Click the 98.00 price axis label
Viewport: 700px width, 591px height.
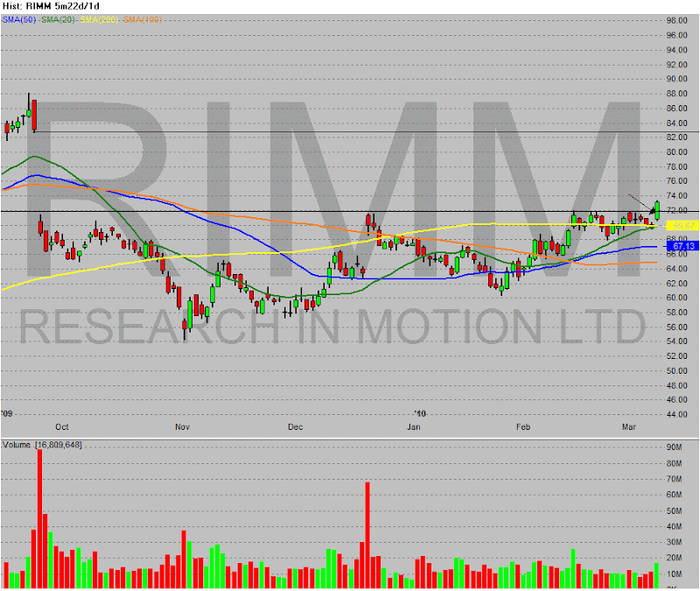(676, 20)
